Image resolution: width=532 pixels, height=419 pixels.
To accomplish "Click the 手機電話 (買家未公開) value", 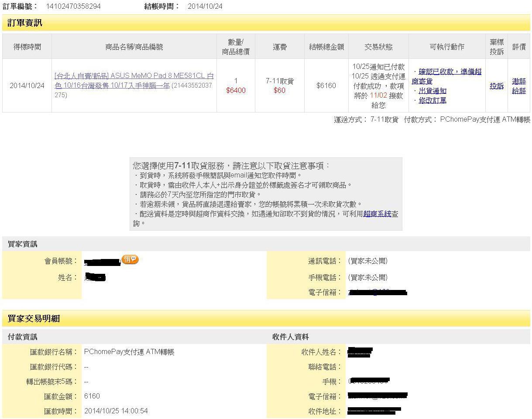I will (x=368, y=277).
